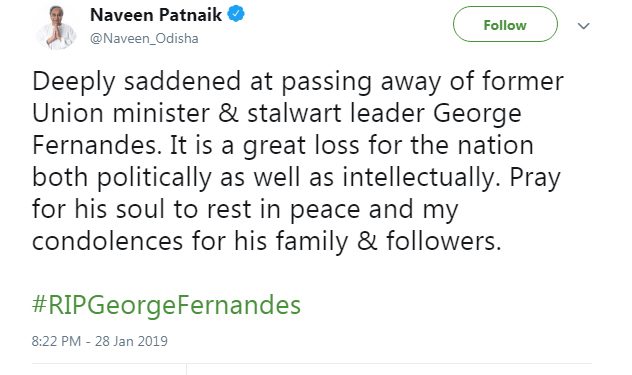The image size is (632, 375).
Task: Click the blue verified badge icon
Action: [x=236, y=15]
